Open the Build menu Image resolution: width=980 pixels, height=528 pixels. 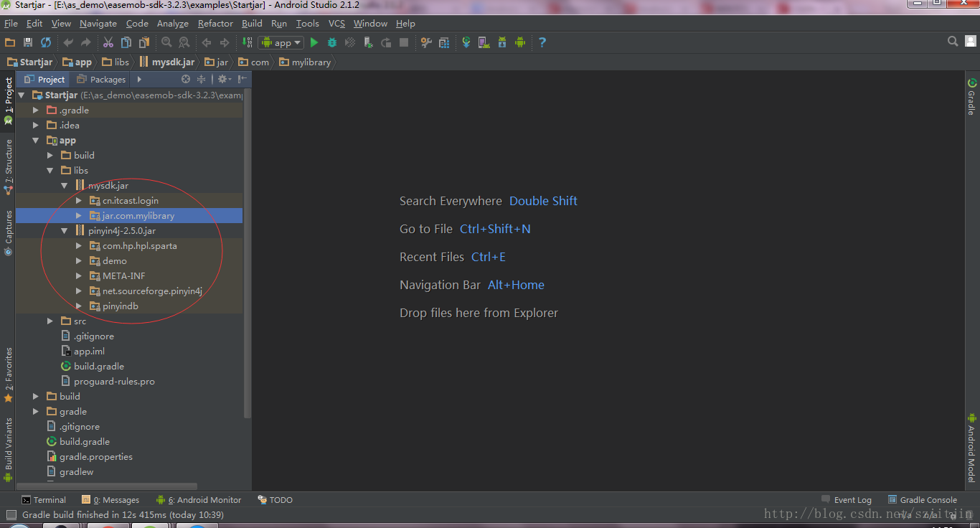pyautogui.click(x=252, y=23)
